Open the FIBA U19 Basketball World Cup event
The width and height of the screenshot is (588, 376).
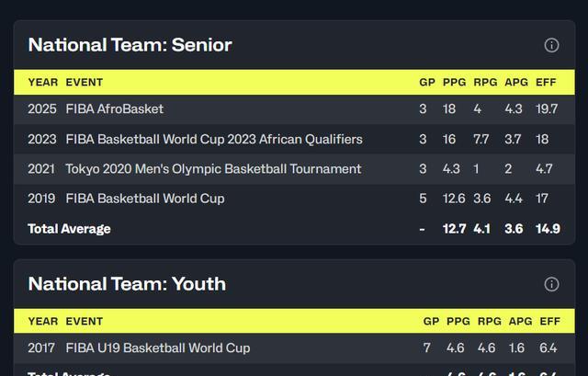(157, 348)
